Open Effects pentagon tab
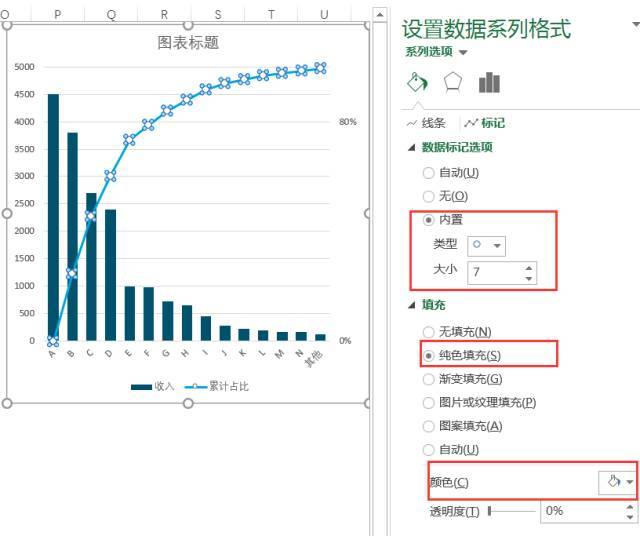 [x=453, y=83]
